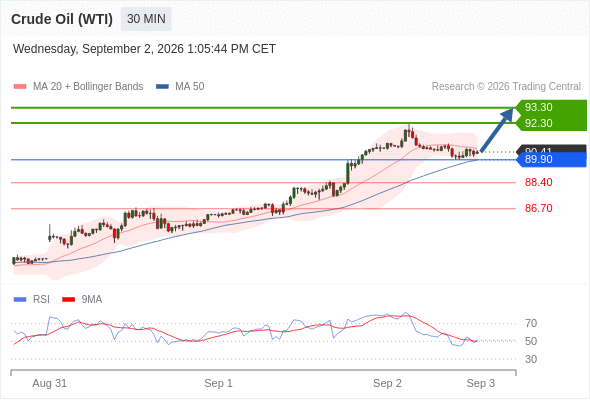This screenshot has width=590, height=400.
Task: Click the Research Trading Central copyright text
Action: [x=506, y=87]
